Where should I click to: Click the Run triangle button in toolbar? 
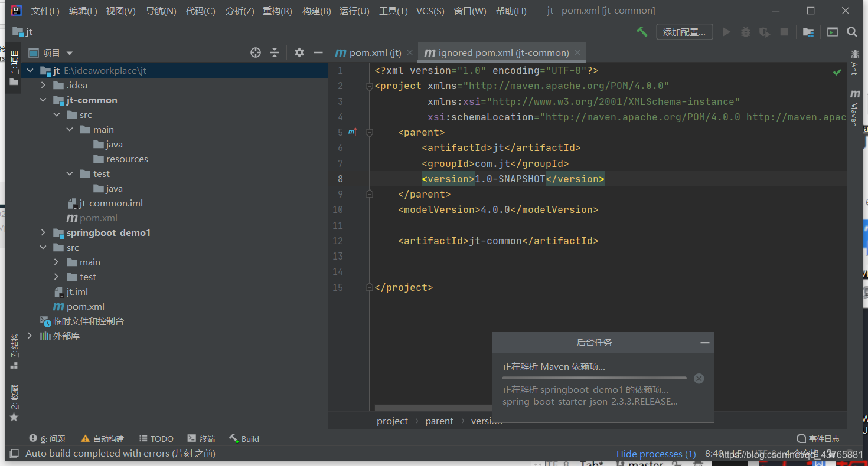pyautogui.click(x=727, y=32)
